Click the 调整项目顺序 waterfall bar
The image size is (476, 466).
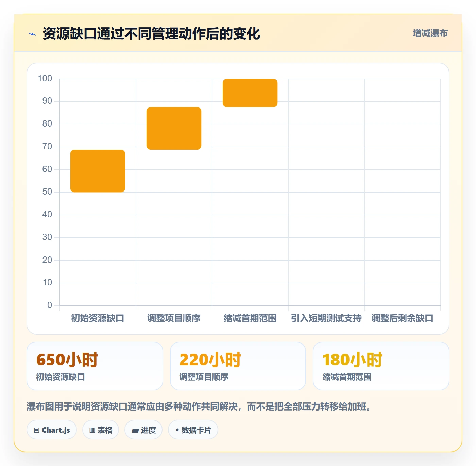pyautogui.click(x=174, y=128)
